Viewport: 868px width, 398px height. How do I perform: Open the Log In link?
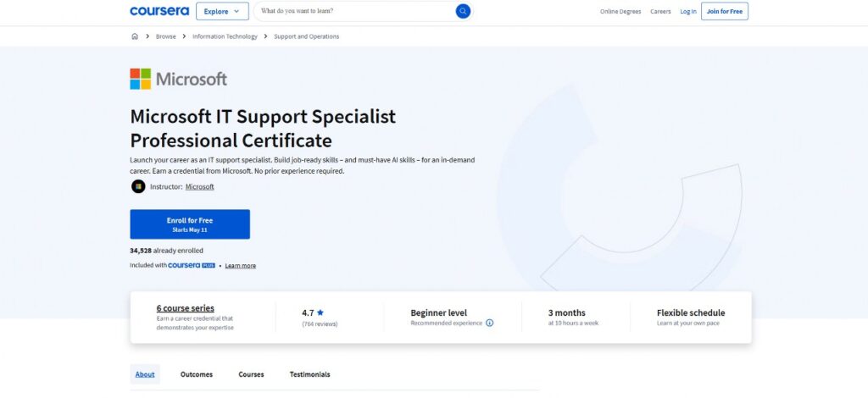687,11
